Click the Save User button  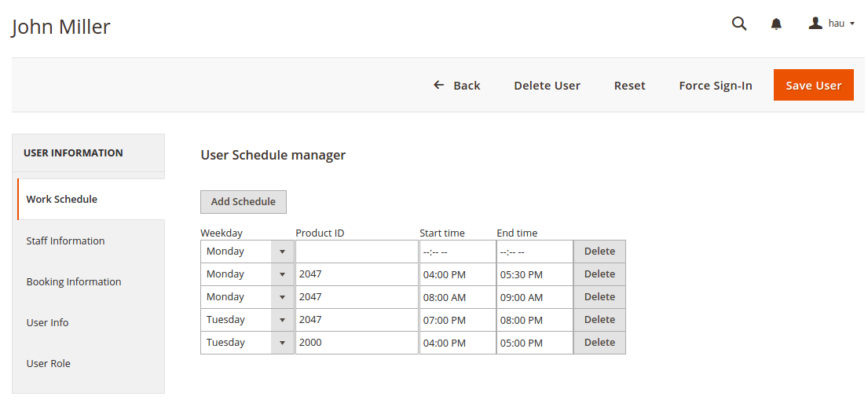pos(813,86)
